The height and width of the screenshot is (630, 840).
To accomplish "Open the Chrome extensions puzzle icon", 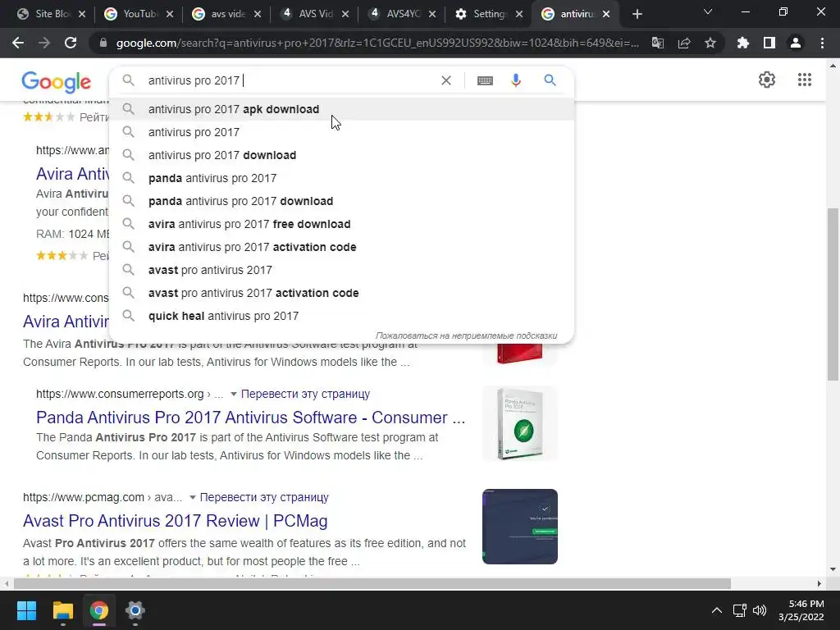I will (743, 43).
